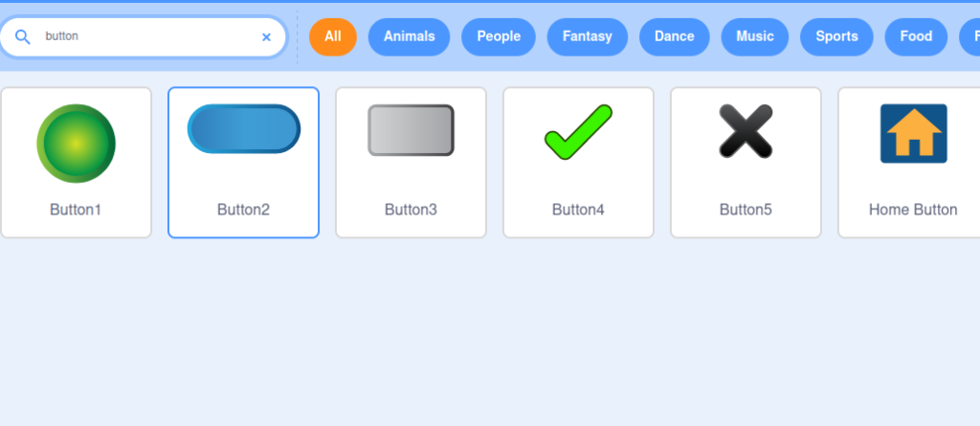Choose the black X Button5 icon
The height and width of the screenshot is (426, 980).
click(746, 131)
